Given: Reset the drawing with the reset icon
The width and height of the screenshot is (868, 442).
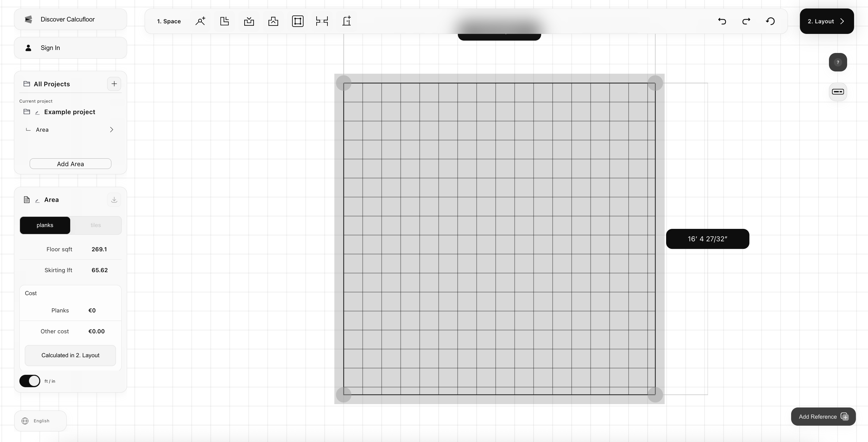Looking at the screenshot, I should pos(770,21).
